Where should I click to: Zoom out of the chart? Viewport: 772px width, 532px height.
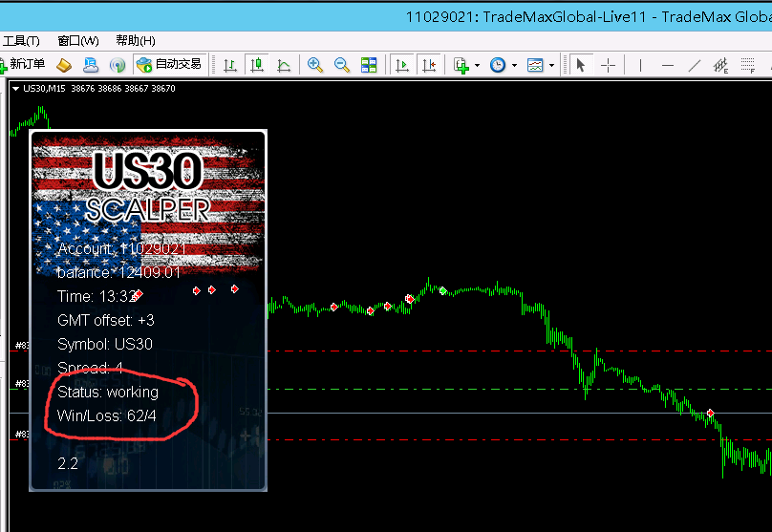[x=342, y=65]
